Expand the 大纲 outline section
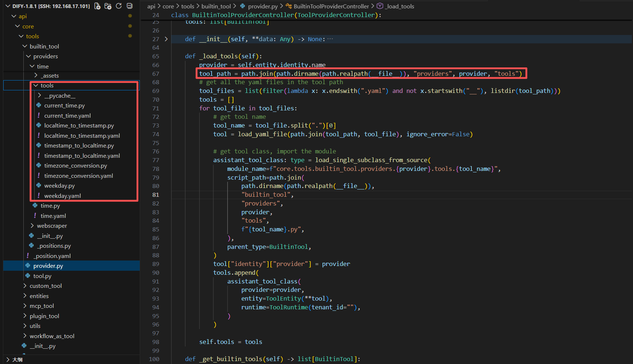The height and width of the screenshot is (364, 633). (8, 360)
